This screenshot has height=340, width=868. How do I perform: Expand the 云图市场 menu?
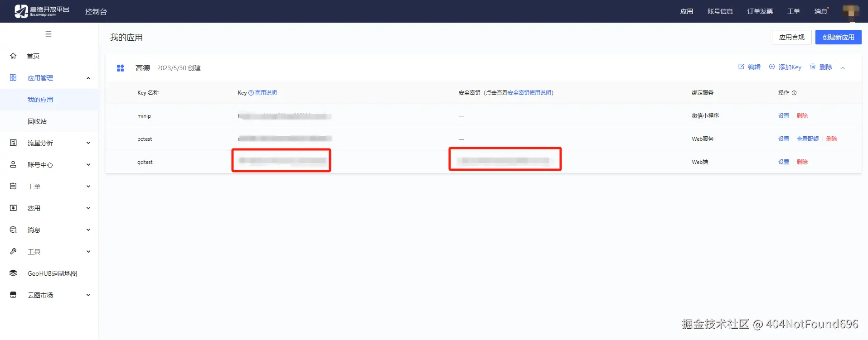click(x=88, y=295)
